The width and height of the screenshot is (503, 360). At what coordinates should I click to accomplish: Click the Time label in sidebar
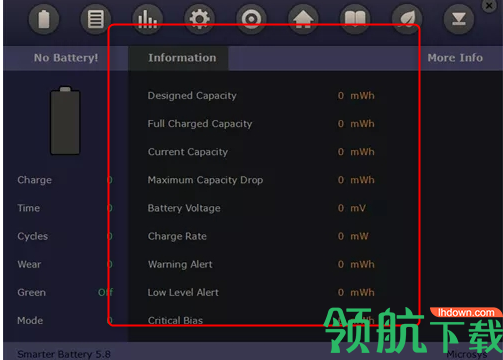[x=29, y=208]
